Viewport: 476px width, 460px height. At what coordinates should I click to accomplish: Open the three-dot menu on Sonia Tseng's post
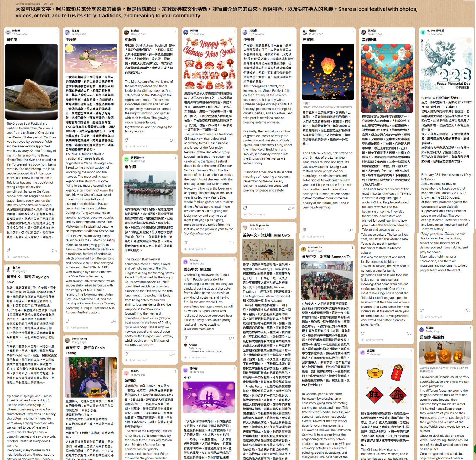pos(116,339)
